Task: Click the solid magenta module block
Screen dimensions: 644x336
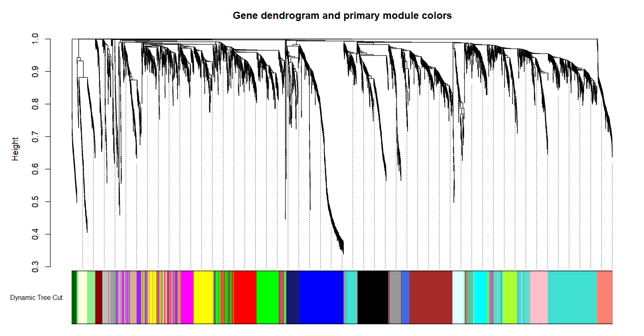Action: tap(187, 297)
